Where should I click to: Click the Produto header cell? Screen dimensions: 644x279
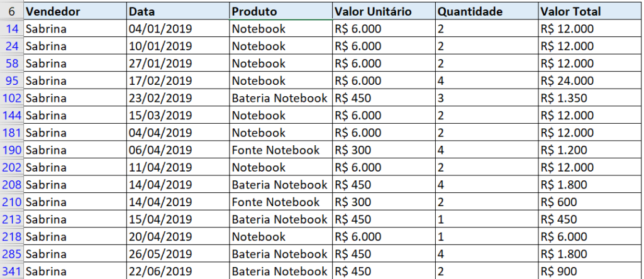coord(281,11)
